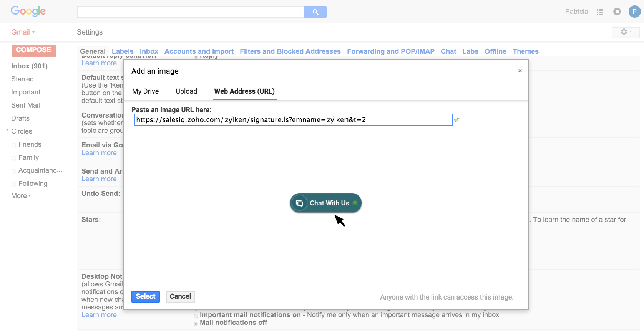
Task: Click the COMPOSE button
Action: click(x=34, y=50)
